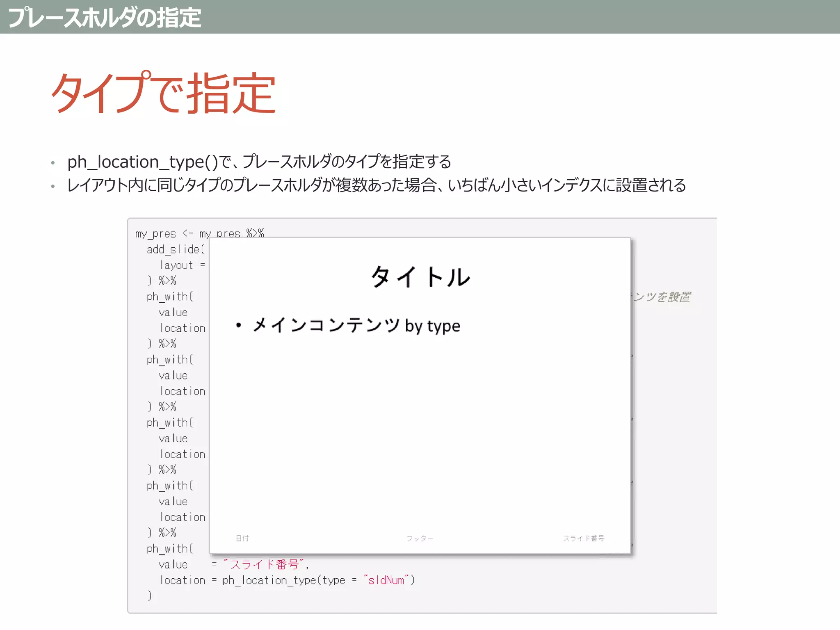Click the grey スライド番号 preview placeholder
Screen dimensions: 840x630
[584, 538]
